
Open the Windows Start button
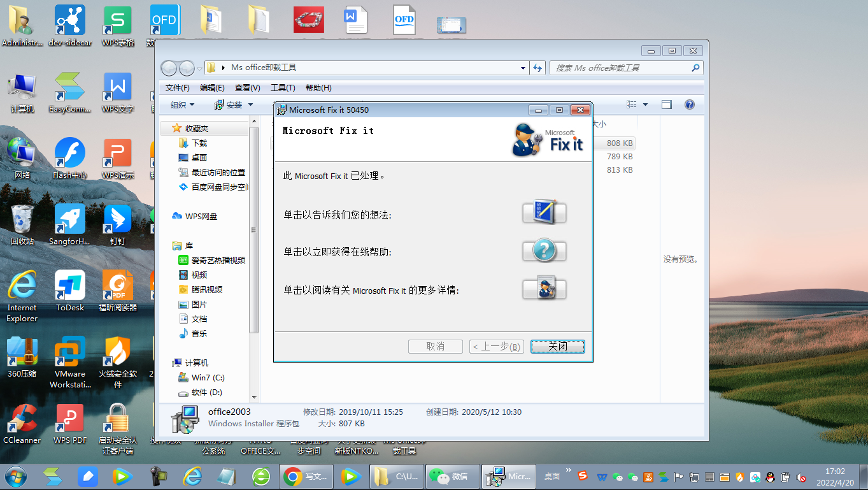coord(15,476)
